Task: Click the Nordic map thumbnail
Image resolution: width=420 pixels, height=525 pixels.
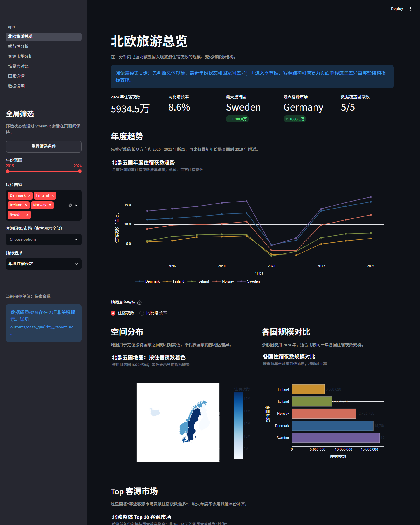Action: point(178,423)
